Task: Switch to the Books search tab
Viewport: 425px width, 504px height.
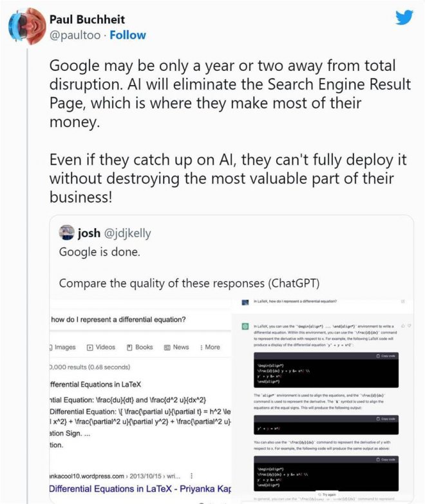Action: tap(140, 347)
